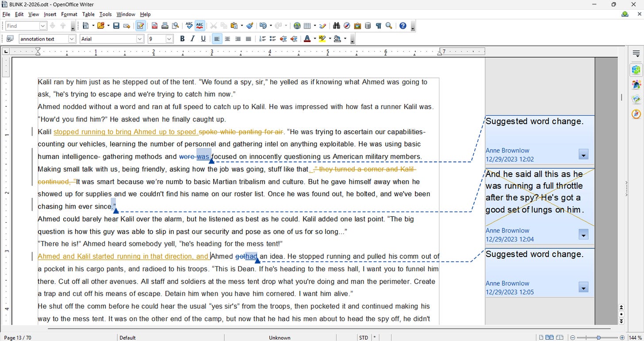Open the Font Color dropdown arrow
This screenshot has height=341, width=644.
315,39
